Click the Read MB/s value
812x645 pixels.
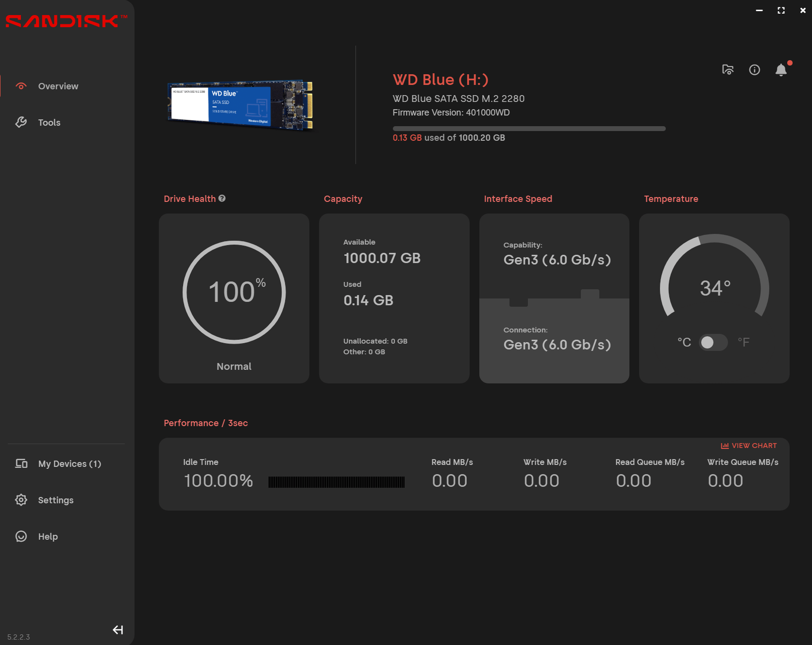(x=449, y=480)
